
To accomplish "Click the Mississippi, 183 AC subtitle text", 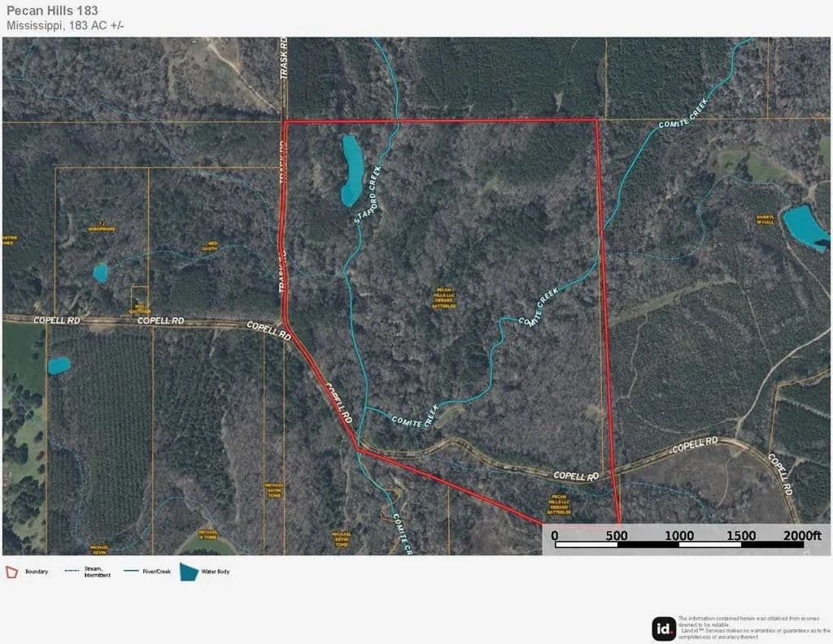I will [65, 25].
